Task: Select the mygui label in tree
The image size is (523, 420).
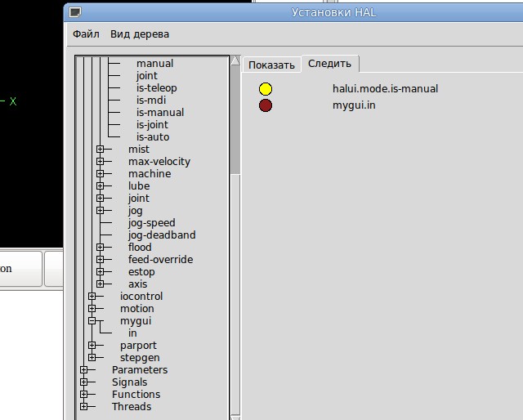Action: pyautogui.click(x=136, y=321)
